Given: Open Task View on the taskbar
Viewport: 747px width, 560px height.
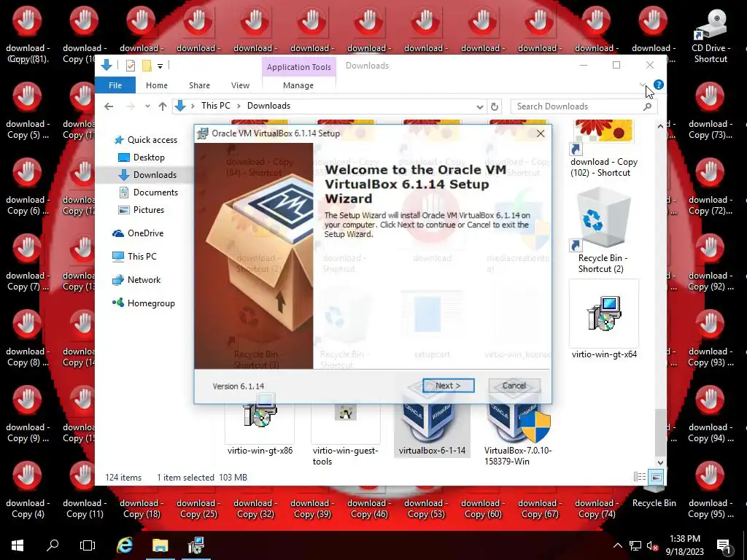Looking at the screenshot, I should 88,545.
